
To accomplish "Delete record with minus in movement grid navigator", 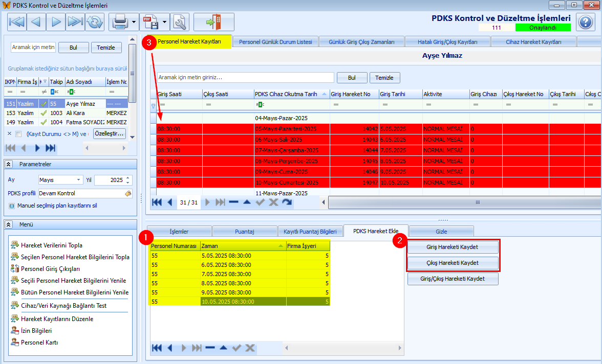I will pyautogui.click(x=233, y=202).
